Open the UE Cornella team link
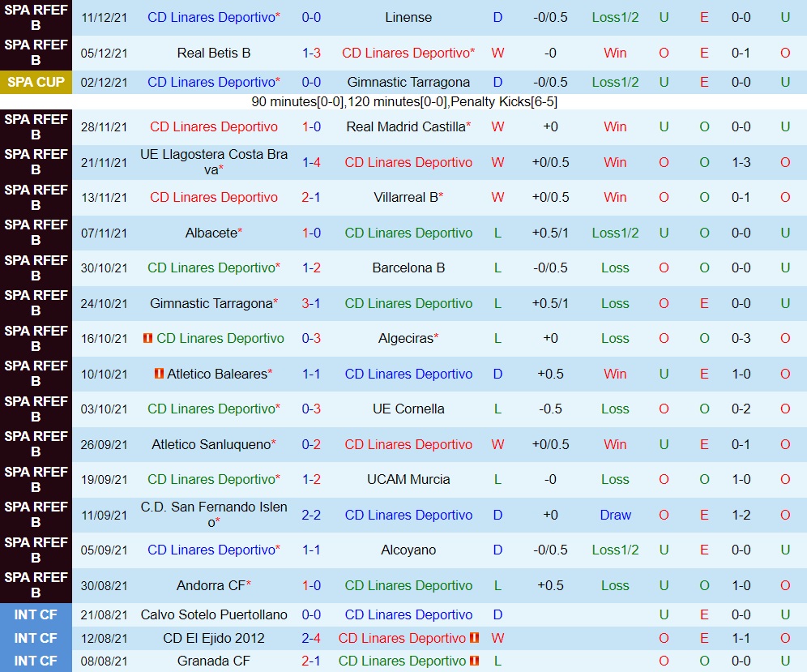 tap(408, 409)
